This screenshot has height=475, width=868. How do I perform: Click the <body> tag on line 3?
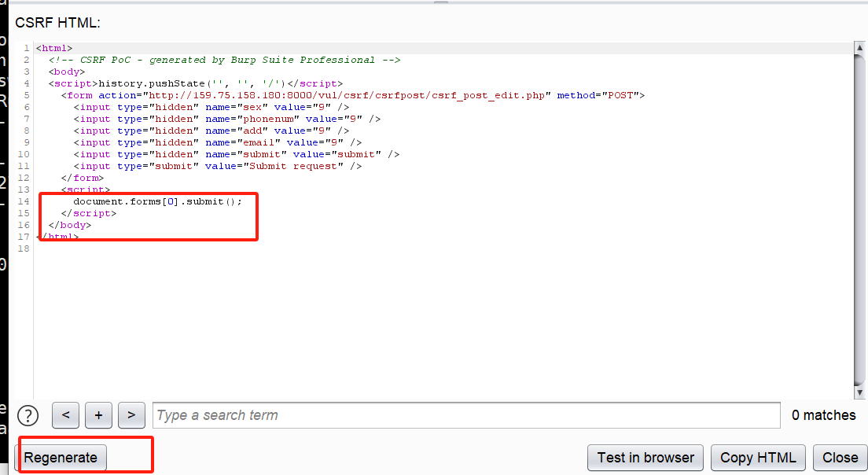click(66, 72)
